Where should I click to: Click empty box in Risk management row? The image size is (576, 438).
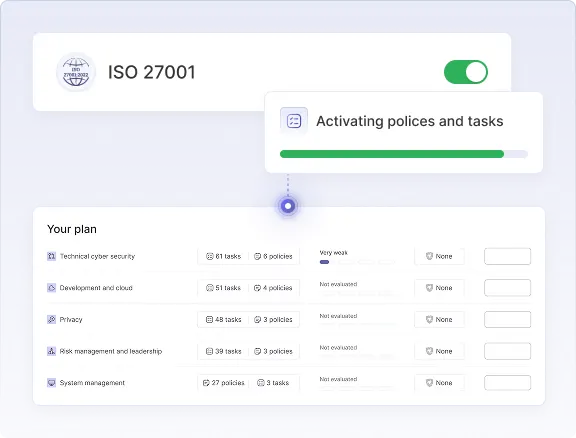coord(507,351)
